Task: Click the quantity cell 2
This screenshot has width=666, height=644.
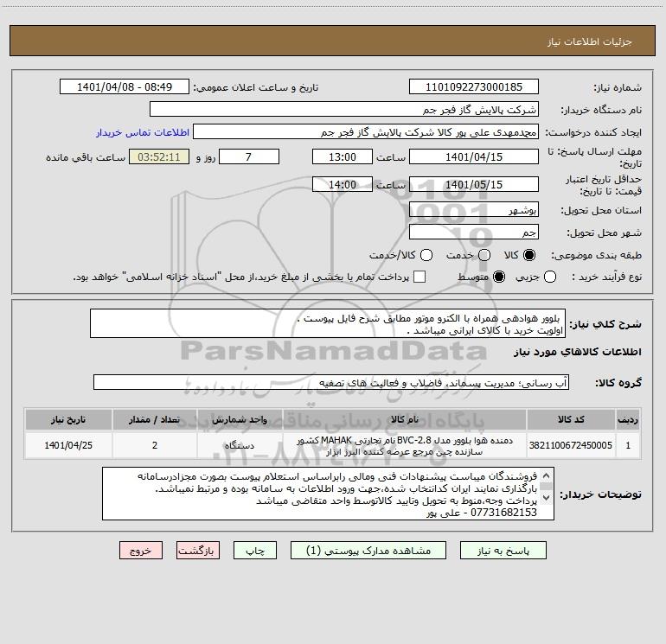Action: click(x=155, y=445)
